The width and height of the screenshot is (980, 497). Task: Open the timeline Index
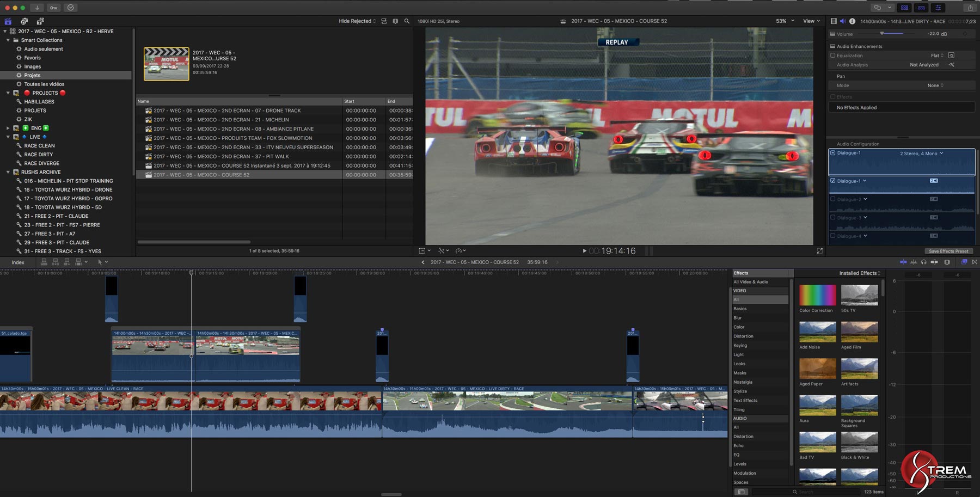[x=18, y=262]
